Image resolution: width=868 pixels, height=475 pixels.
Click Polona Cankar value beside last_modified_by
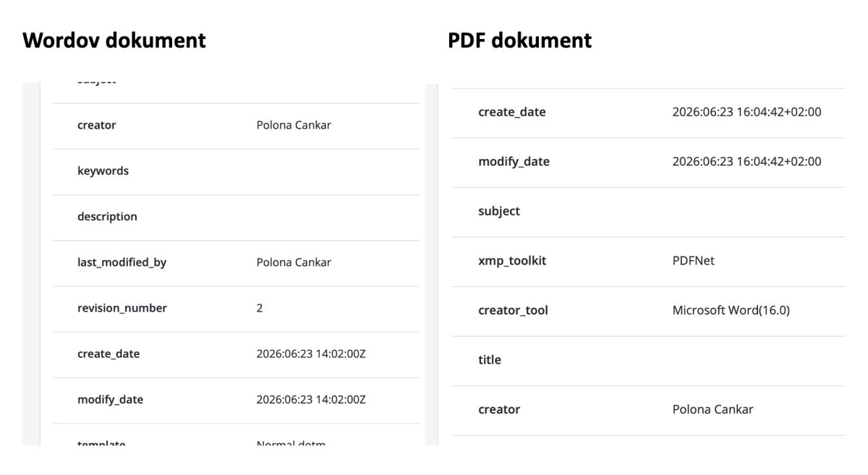coord(294,262)
